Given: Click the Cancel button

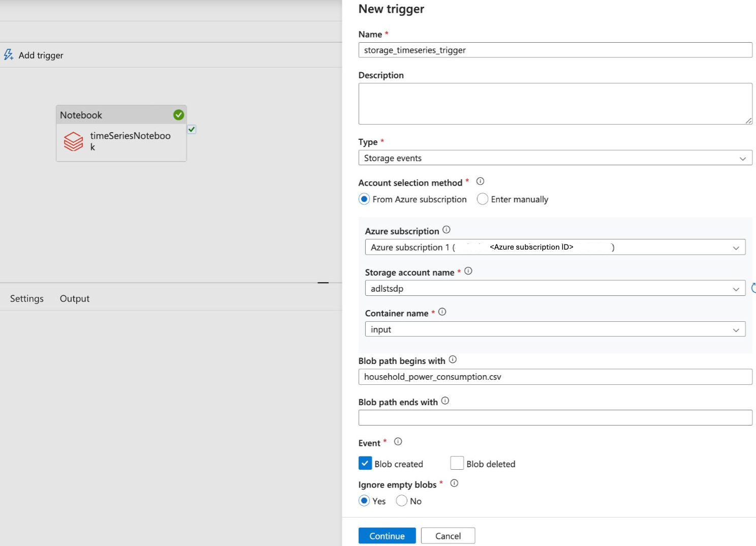Looking at the screenshot, I should pos(448,536).
